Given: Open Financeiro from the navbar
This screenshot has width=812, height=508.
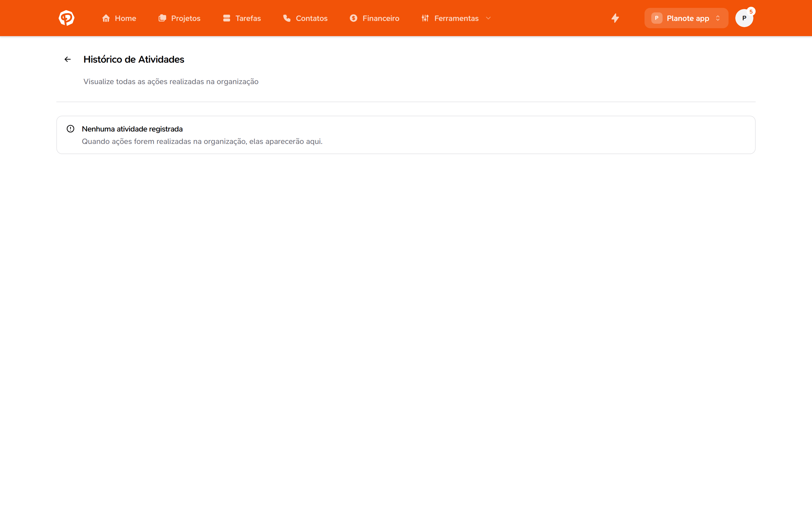Looking at the screenshot, I should pos(374,18).
